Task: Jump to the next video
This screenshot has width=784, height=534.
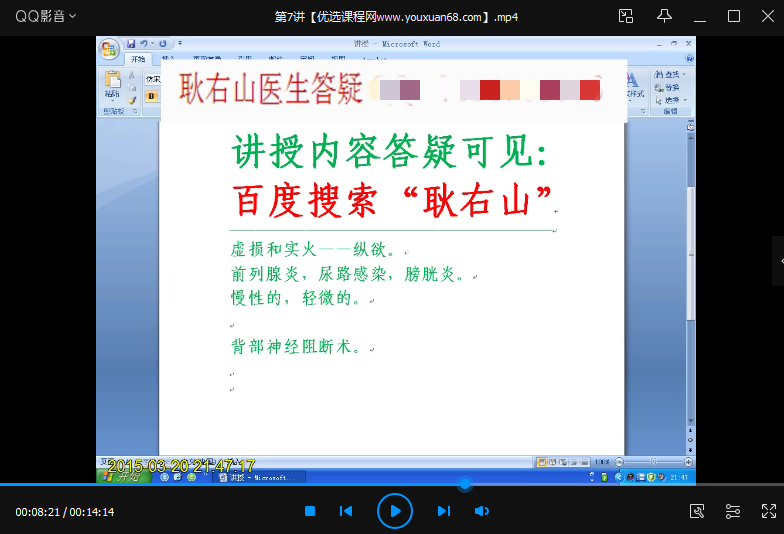Action: pos(443,511)
